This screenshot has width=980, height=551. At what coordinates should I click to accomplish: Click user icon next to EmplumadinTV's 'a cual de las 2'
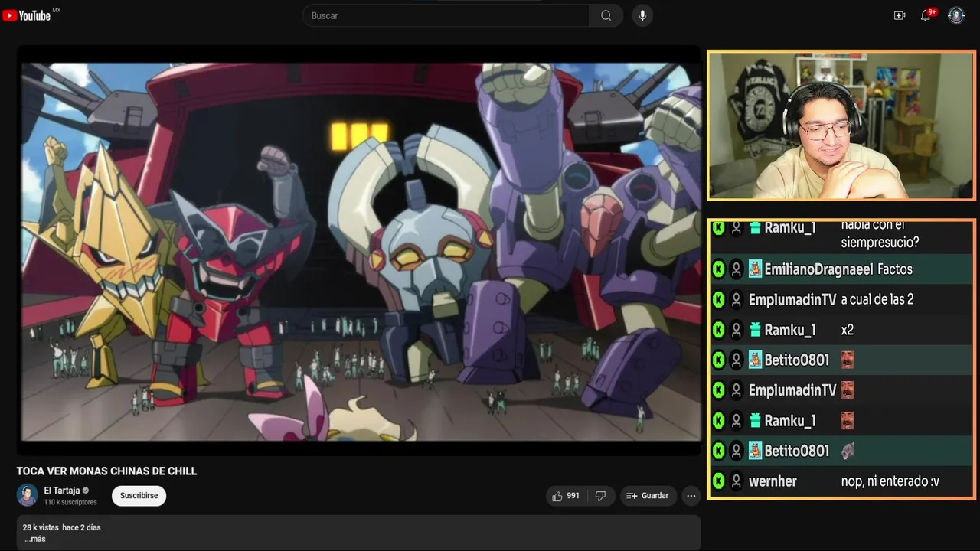pyautogui.click(x=737, y=299)
